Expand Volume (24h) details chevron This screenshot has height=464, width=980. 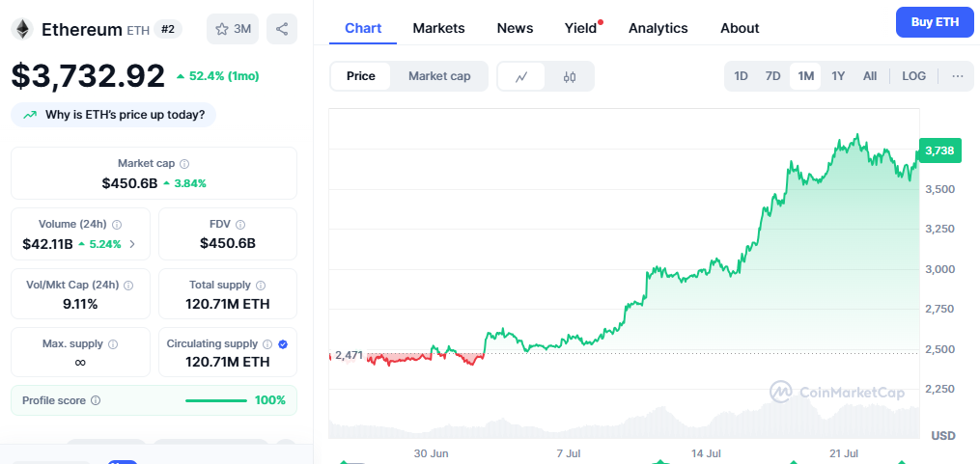[132, 244]
